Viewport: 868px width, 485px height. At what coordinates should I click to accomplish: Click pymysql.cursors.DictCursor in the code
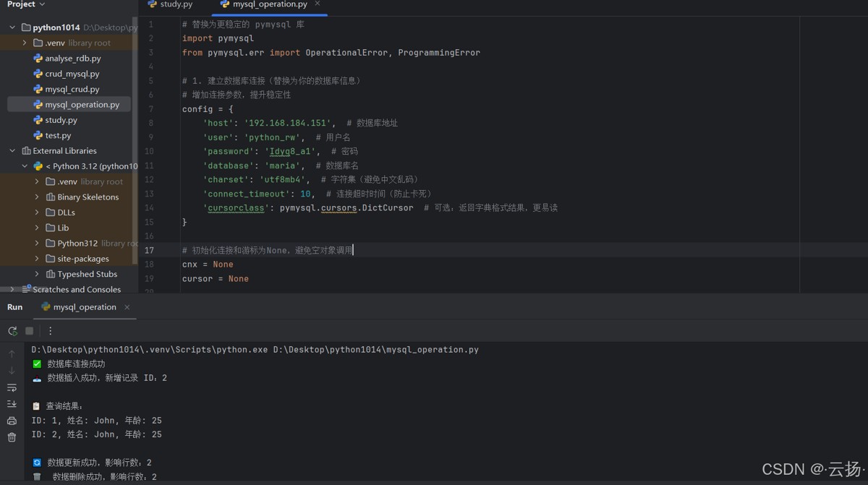pos(346,207)
